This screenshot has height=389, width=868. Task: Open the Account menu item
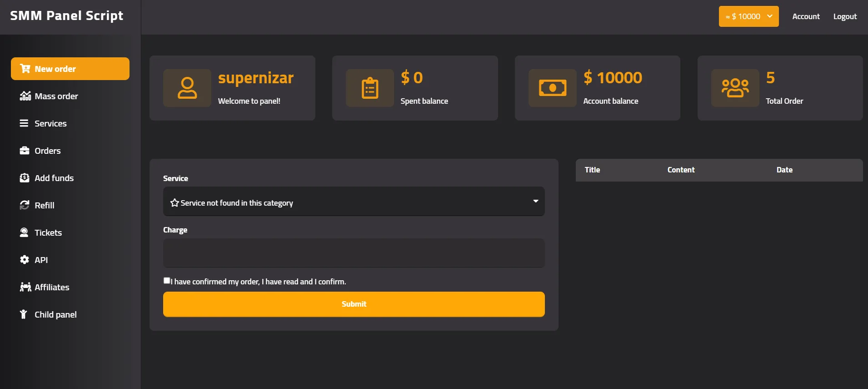click(806, 16)
